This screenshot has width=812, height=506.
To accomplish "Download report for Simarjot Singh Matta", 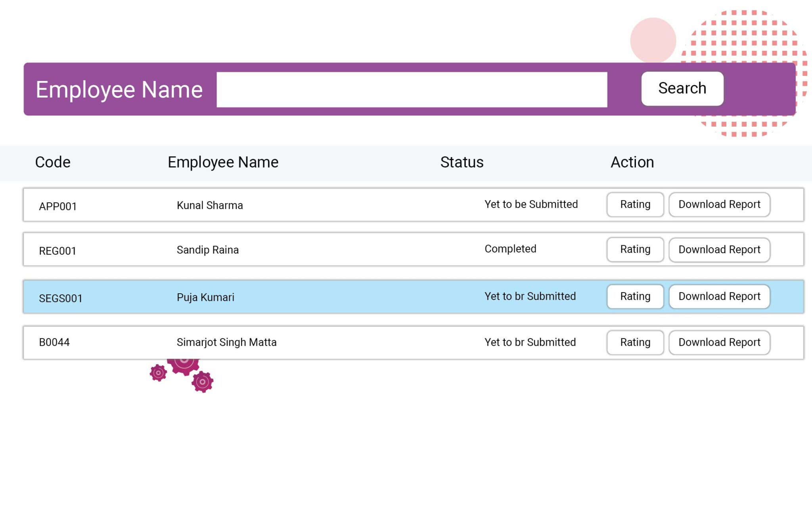I will 719,342.
